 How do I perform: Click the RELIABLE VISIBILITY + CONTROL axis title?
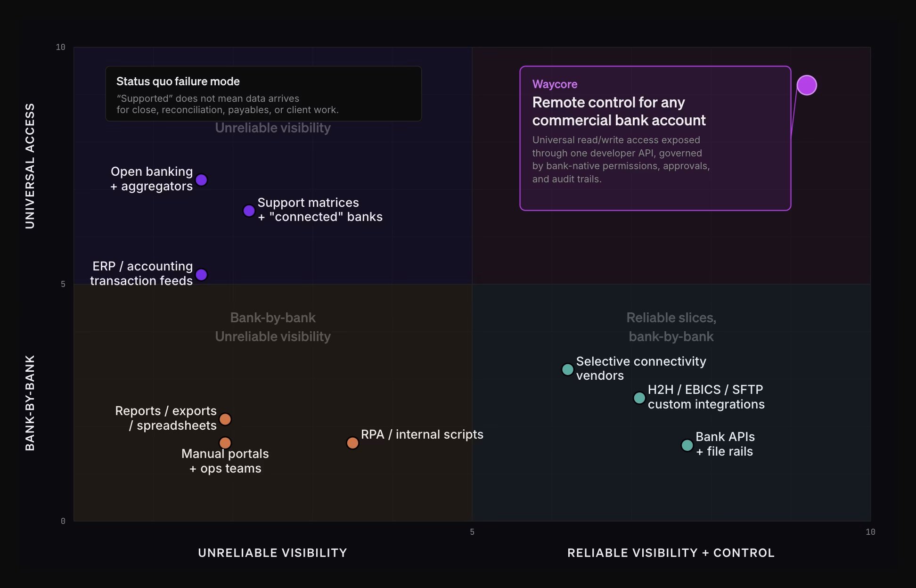(671, 553)
